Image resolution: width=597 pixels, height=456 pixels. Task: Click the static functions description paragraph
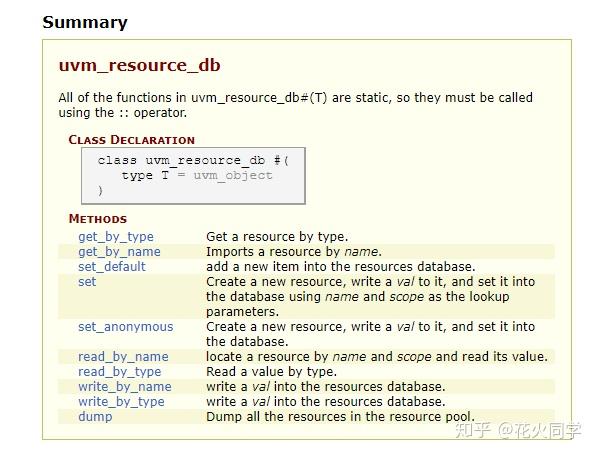(295, 105)
